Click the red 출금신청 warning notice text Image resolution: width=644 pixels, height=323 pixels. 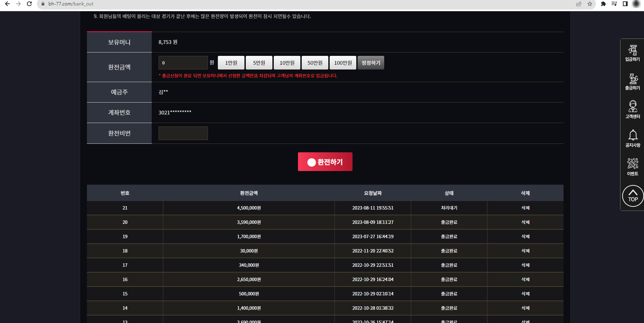(248, 76)
